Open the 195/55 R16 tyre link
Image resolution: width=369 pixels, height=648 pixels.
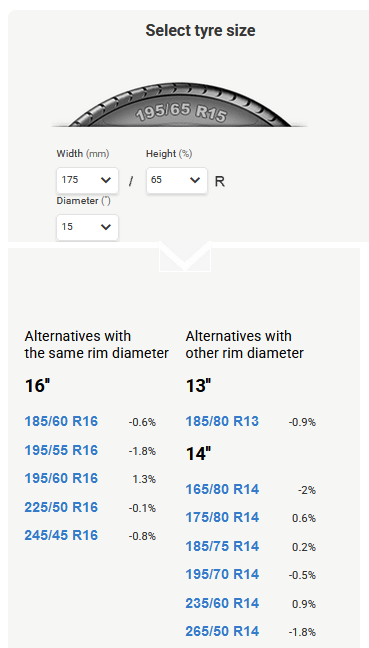(x=61, y=450)
